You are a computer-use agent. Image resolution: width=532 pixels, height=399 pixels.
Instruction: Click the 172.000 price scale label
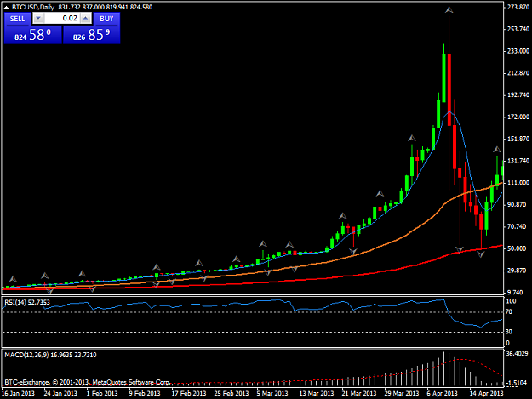coord(518,117)
